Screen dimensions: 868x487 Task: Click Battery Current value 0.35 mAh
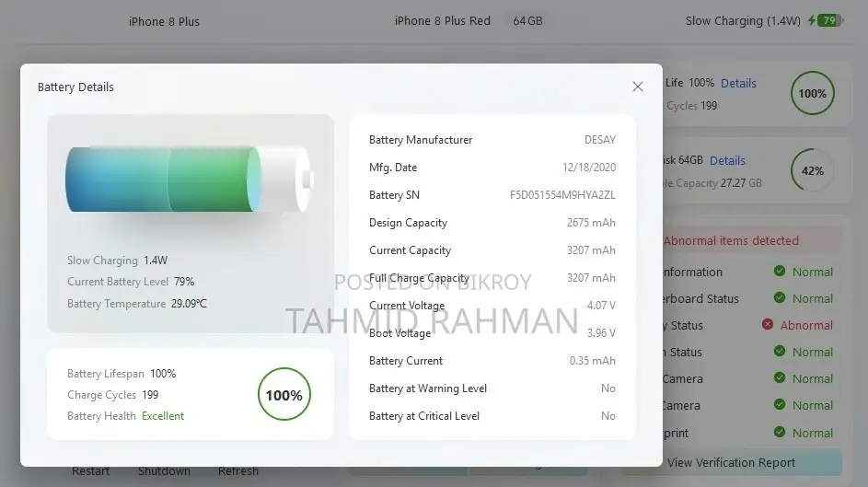click(x=593, y=361)
